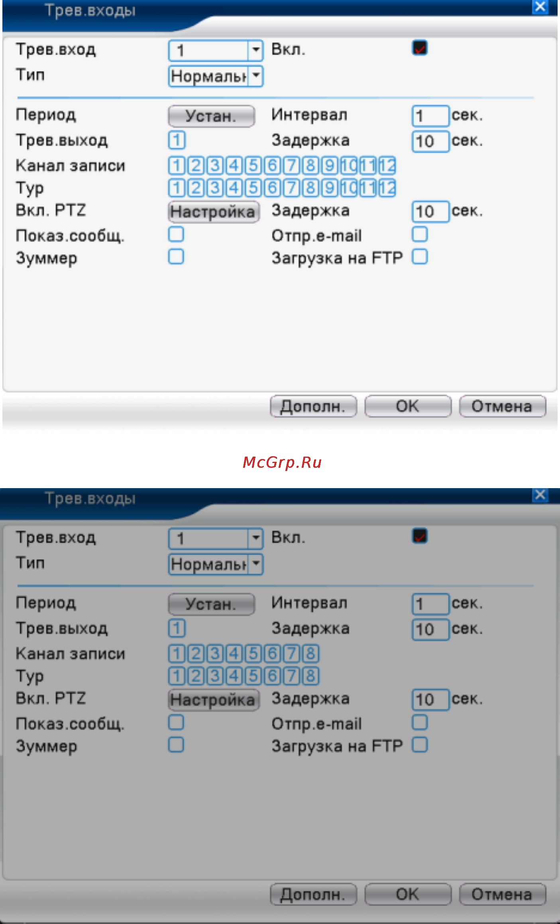Open the Трев.вход dropdown in the top dialog

click(216, 50)
